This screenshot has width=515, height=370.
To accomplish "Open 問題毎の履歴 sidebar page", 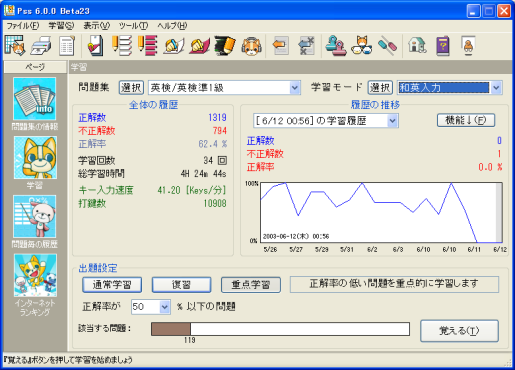I will (x=35, y=222).
